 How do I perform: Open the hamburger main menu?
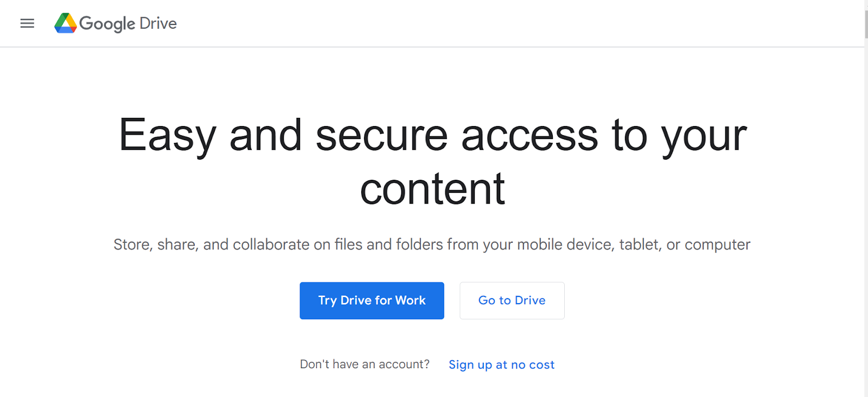tap(27, 23)
